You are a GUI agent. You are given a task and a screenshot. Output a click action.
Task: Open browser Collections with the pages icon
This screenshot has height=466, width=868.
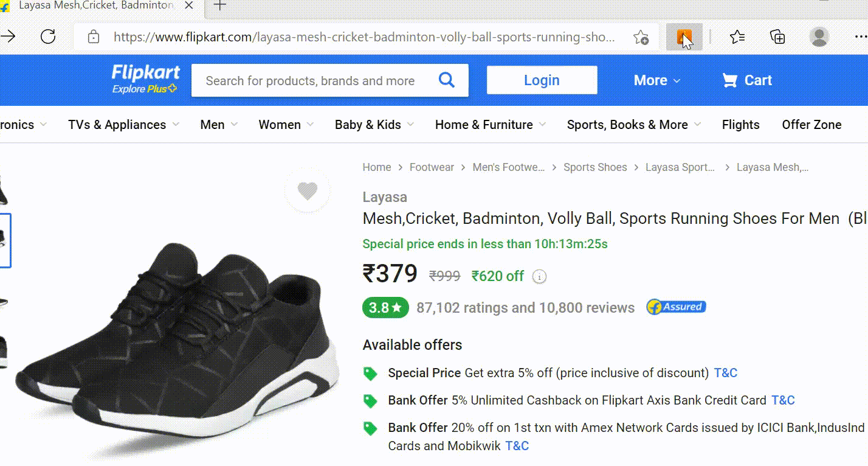pos(777,37)
